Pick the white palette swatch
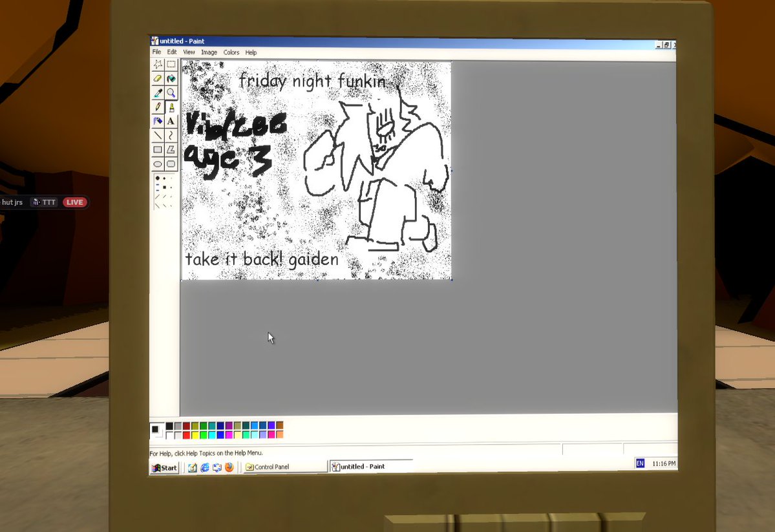Image resolution: width=775 pixels, height=532 pixels. [x=169, y=435]
